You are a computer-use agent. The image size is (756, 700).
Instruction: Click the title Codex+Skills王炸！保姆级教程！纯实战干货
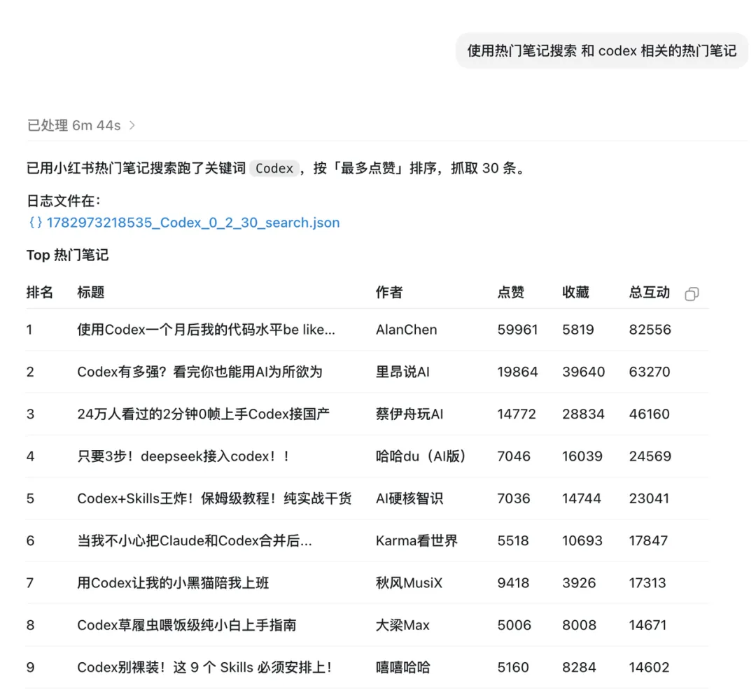pos(215,498)
